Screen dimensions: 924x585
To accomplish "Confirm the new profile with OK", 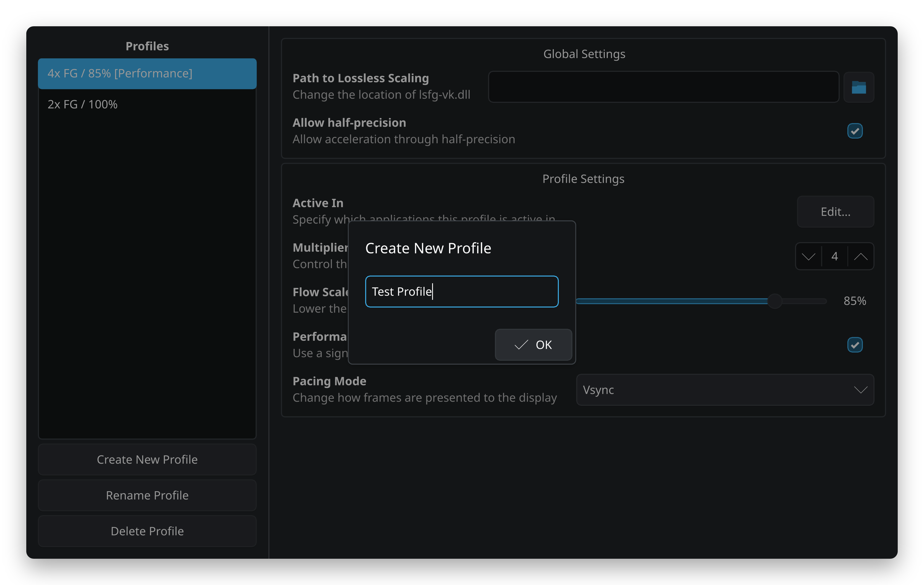I will pos(533,344).
